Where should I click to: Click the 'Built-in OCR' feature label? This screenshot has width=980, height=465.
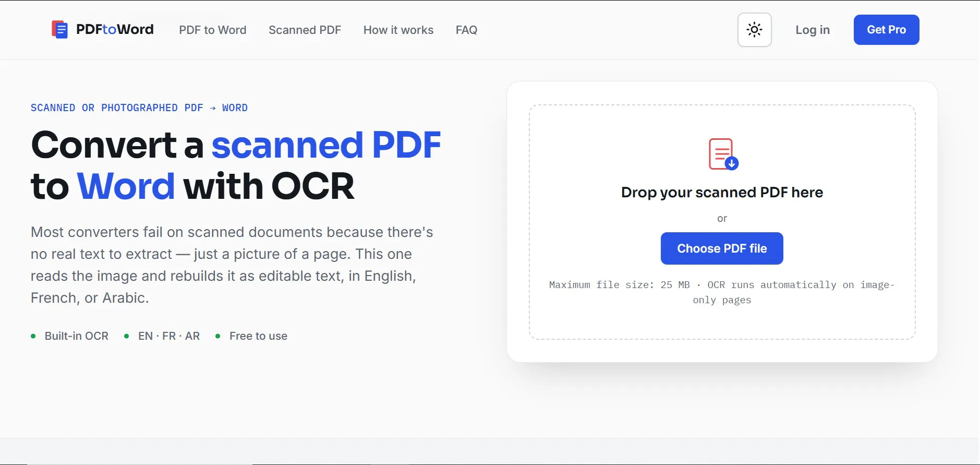pyautogui.click(x=77, y=336)
